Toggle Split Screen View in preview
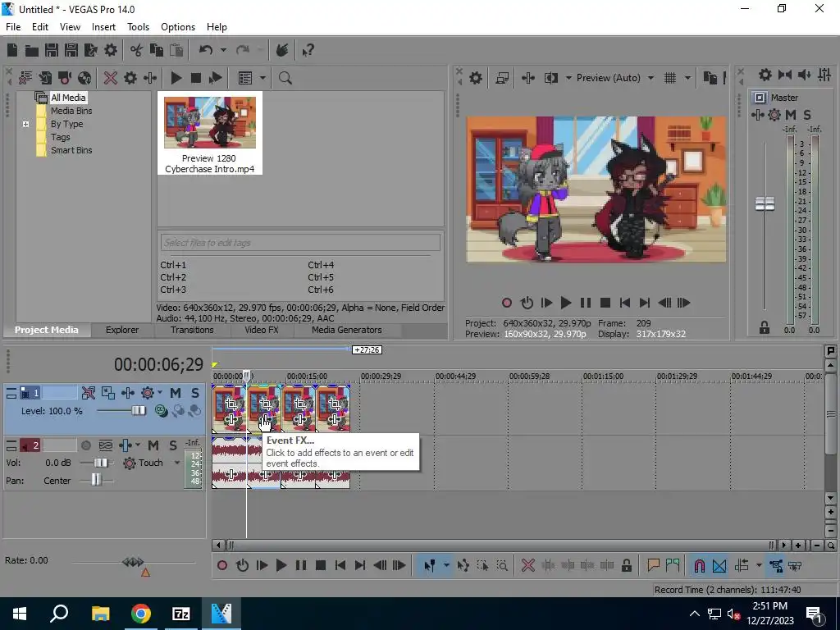This screenshot has width=840, height=630. coord(551,78)
